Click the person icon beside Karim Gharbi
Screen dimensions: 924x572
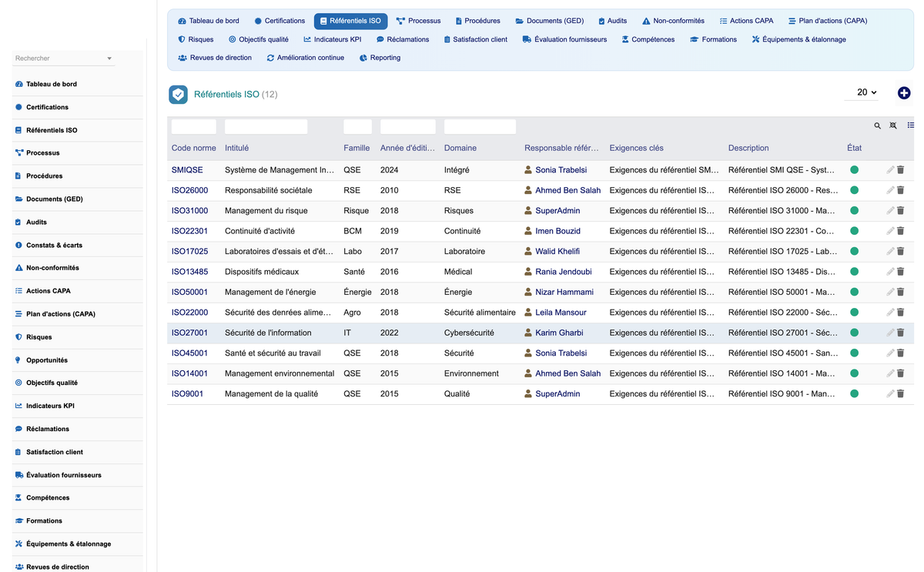tap(528, 333)
